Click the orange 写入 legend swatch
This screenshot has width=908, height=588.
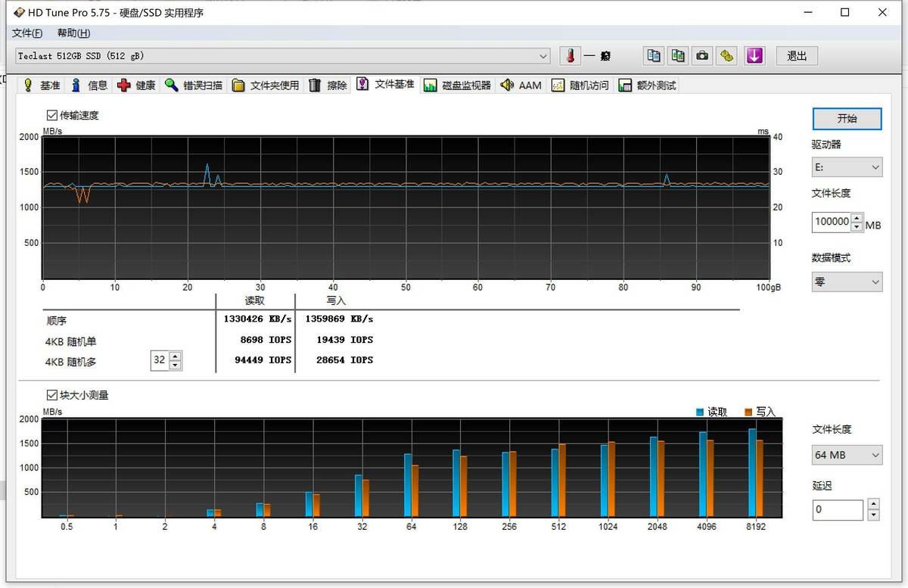click(x=748, y=412)
